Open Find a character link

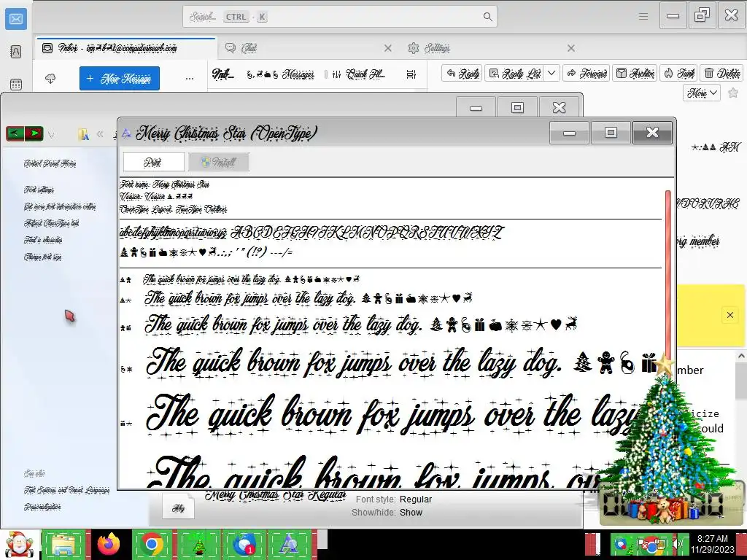(43, 240)
